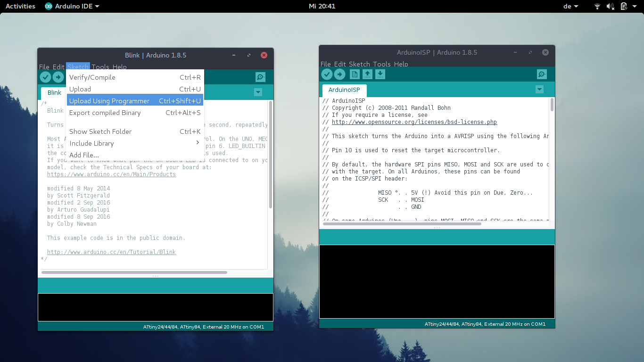The image size is (644, 362).
Task: Click the volume icon in the top bar
Action: coord(610,6)
